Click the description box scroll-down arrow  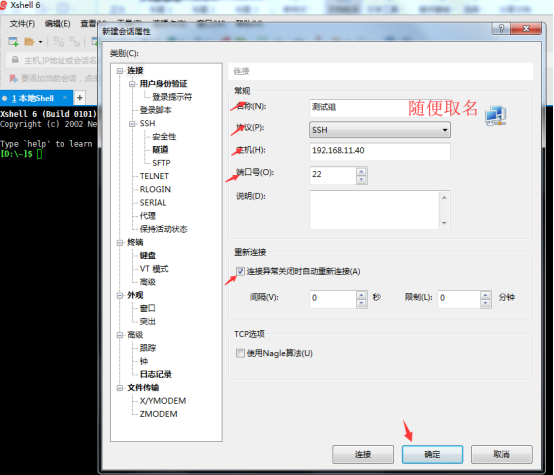(x=444, y=223)
